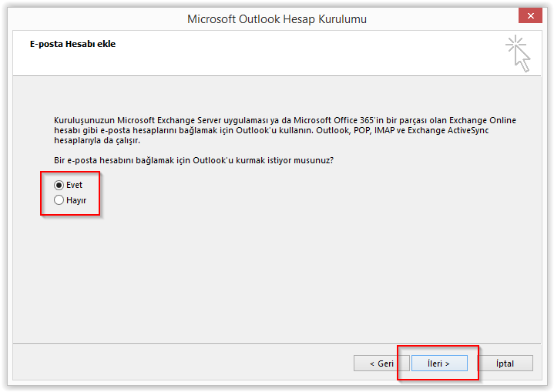Click the question about connecting an e-mail account
The width and height of the screenshot is (554, 392).
pos(193,160)
